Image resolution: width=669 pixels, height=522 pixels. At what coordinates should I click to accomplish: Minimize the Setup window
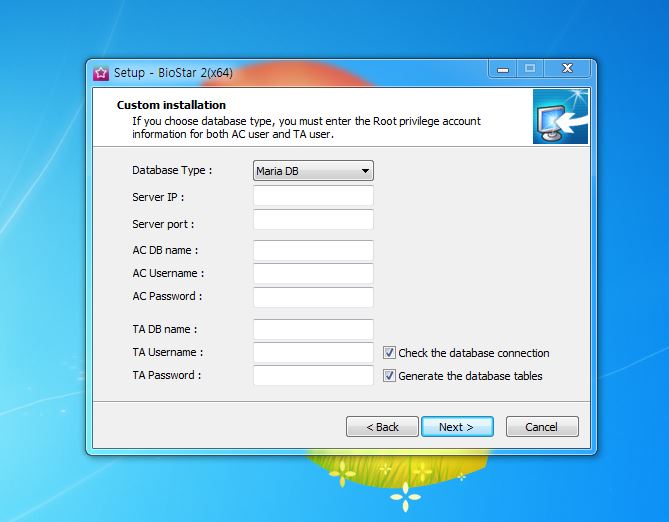(x=503, y=69)
